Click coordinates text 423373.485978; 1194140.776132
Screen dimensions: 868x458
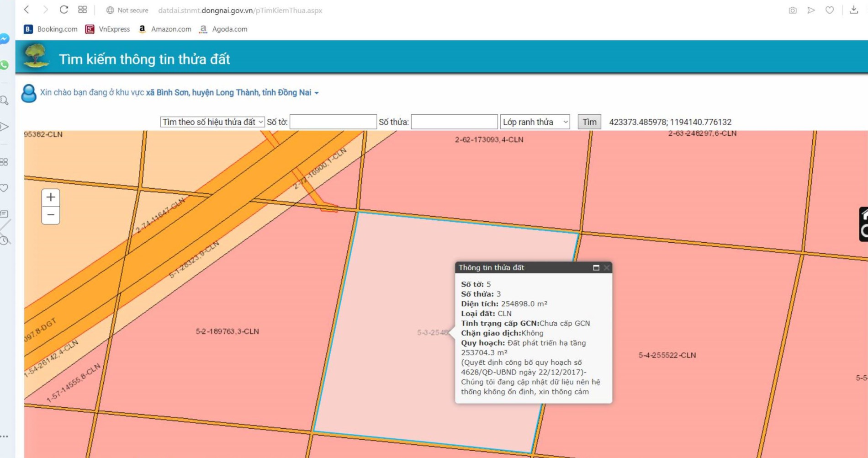(x=670, y=122)
